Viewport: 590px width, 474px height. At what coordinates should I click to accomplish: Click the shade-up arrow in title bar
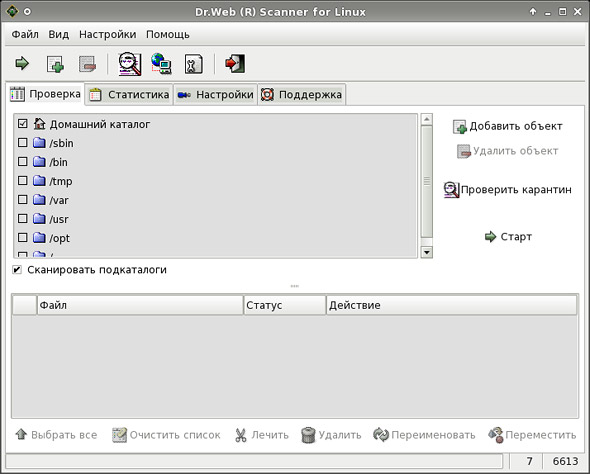(533, 12)
